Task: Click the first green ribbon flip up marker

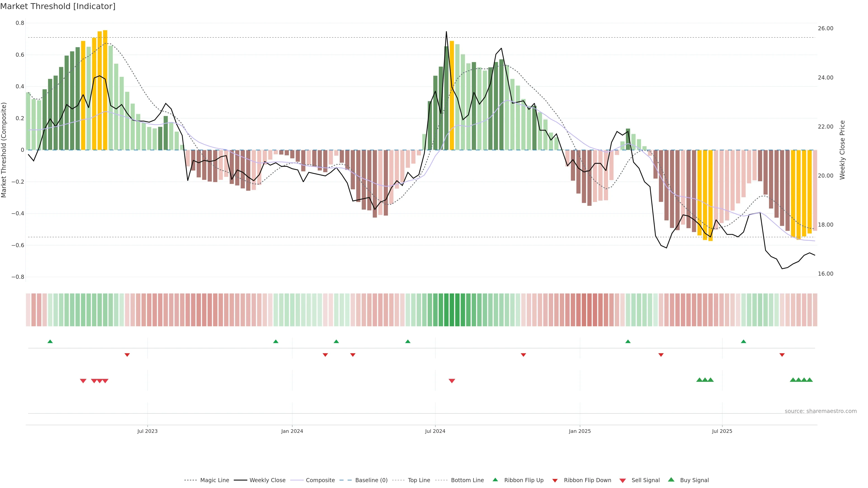Action: pyautogui.click(x=50, y=342)
